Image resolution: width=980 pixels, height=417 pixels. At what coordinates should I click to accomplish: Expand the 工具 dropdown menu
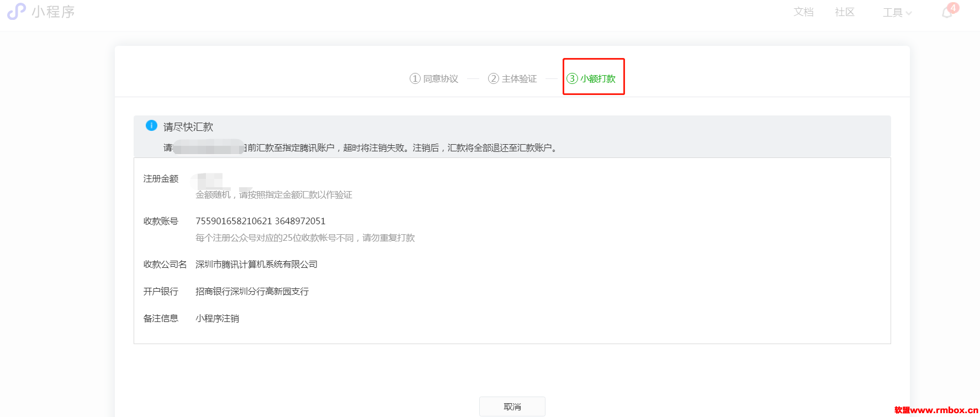click(x=897, y=12)
